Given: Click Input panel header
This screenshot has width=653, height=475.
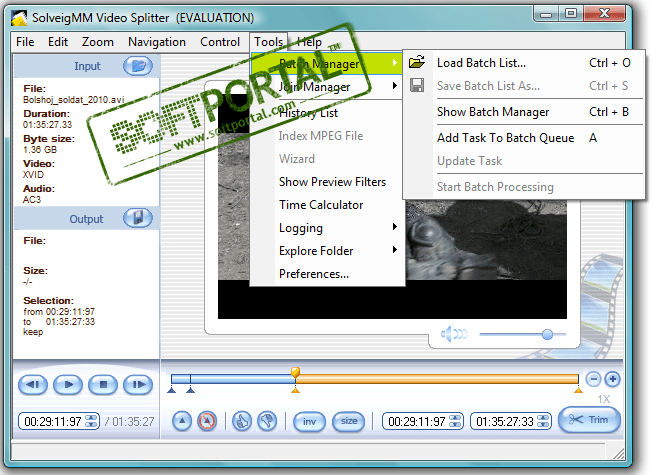Looking at the screenshot, I should point(87,66).
